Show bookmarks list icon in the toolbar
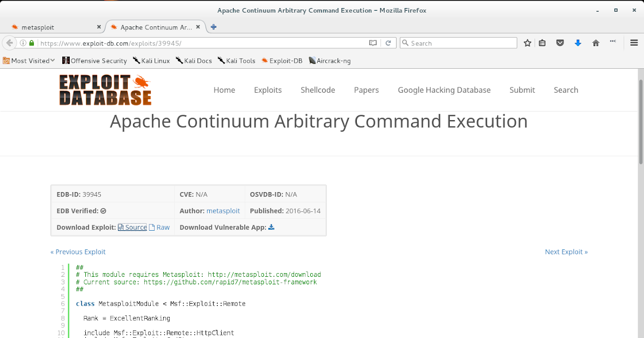This screenshot has width=644, height=338. click(543, 43)
